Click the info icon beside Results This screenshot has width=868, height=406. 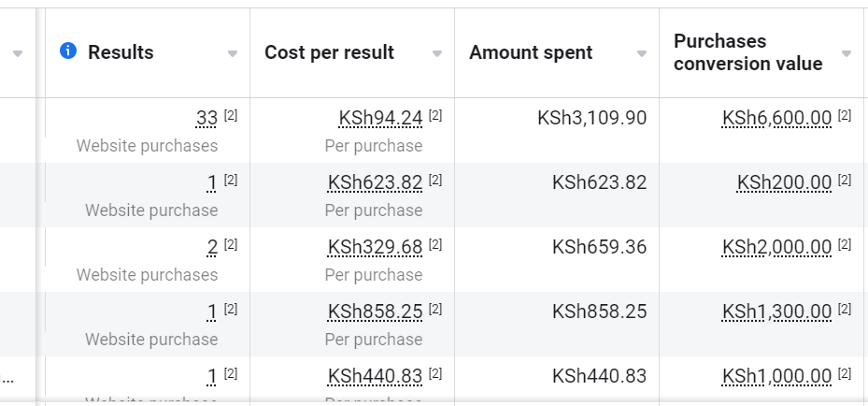coord(67,51)
